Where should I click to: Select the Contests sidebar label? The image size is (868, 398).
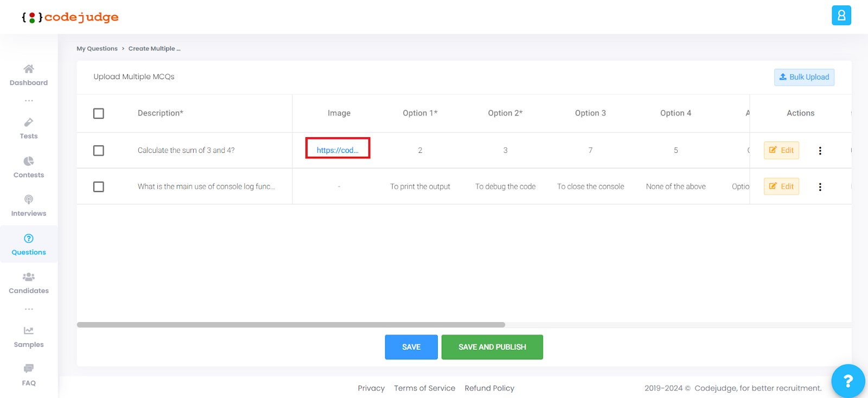point(29,175)
